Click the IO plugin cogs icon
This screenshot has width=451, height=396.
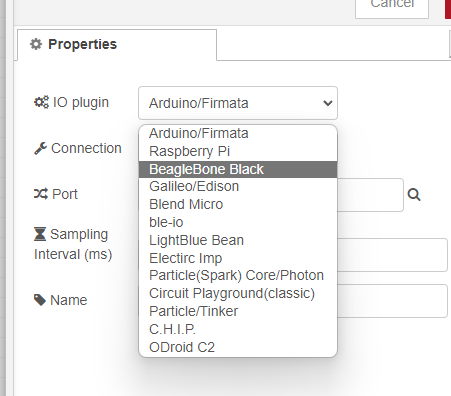[41, 102]
